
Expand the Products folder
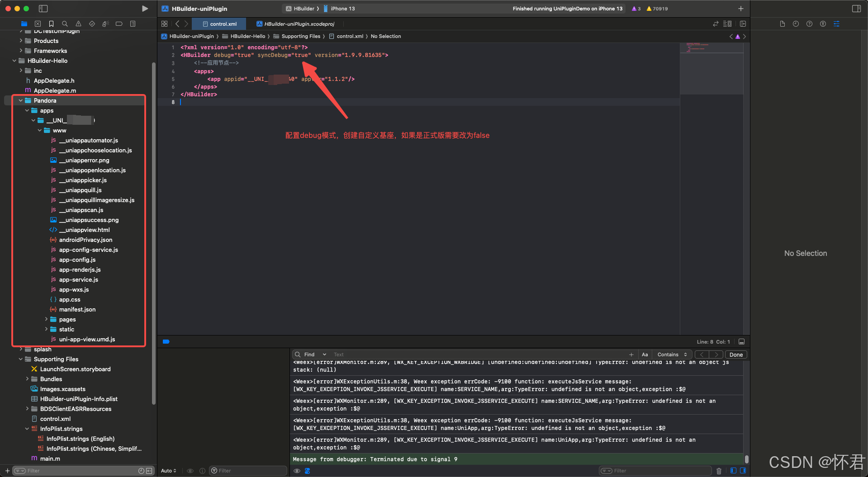point(21,41)
